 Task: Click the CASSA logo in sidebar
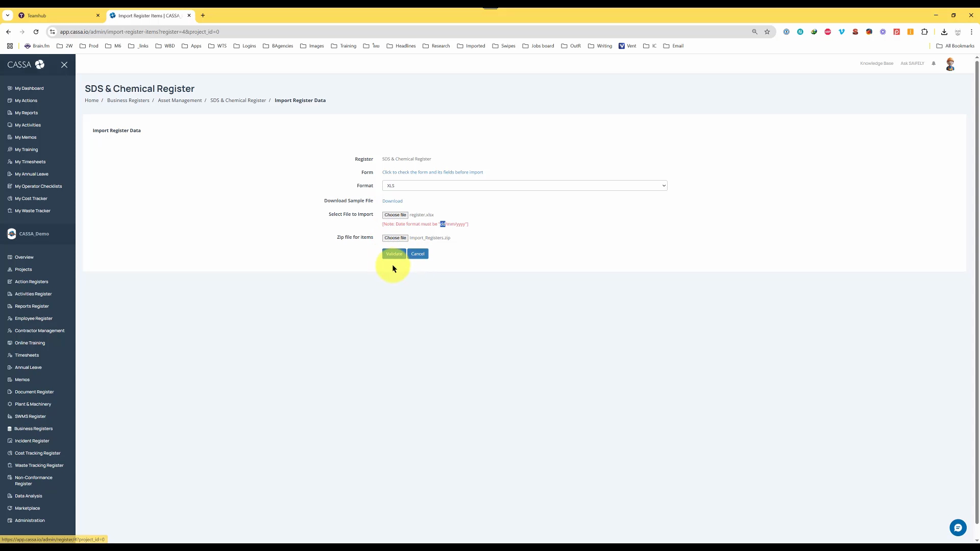click(26, 65)
